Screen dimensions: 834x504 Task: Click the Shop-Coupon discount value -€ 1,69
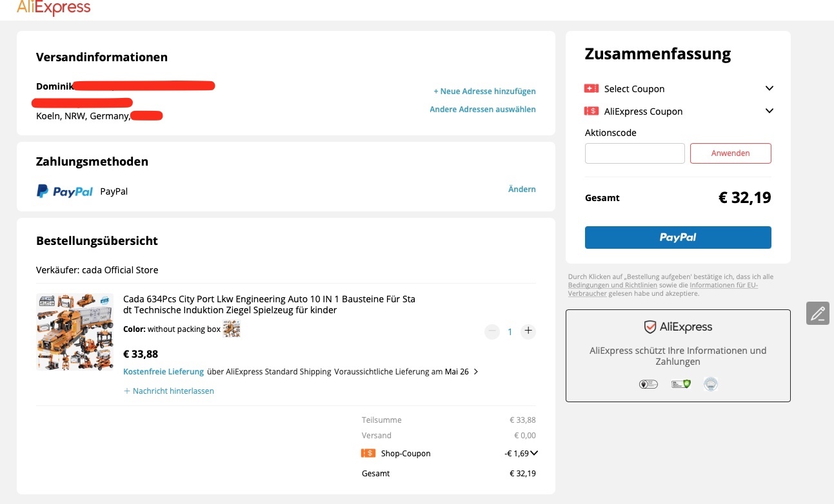(517, 454)
